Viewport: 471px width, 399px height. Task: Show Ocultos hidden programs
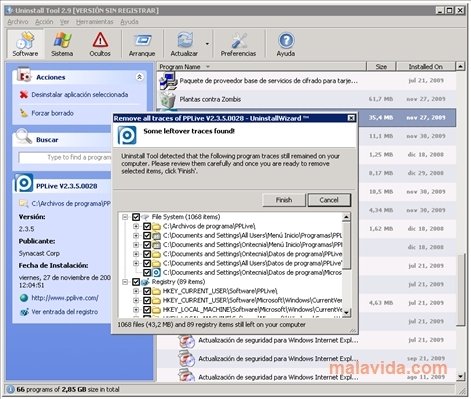coord(100,44)
